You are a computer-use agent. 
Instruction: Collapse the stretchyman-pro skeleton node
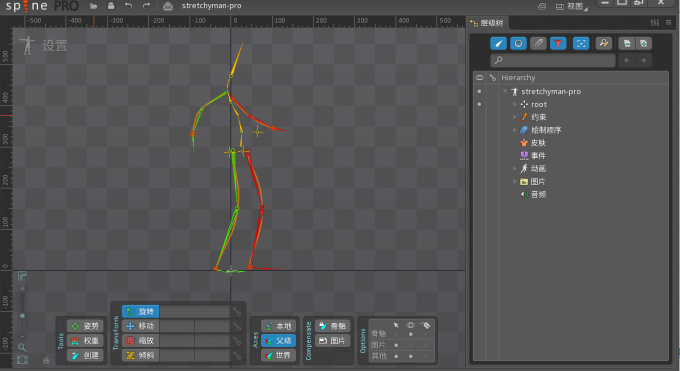[x=505, y=92]
